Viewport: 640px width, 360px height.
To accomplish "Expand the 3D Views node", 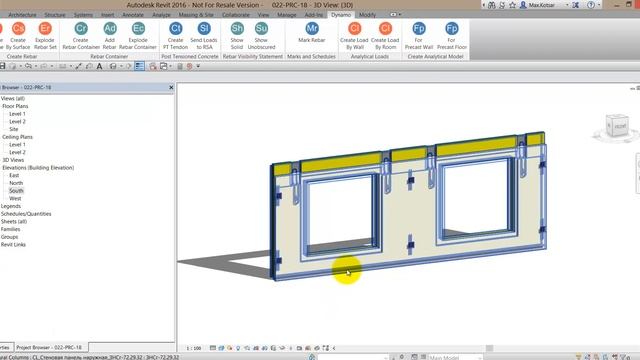I will pyautogui.click(x=13, y=160).
